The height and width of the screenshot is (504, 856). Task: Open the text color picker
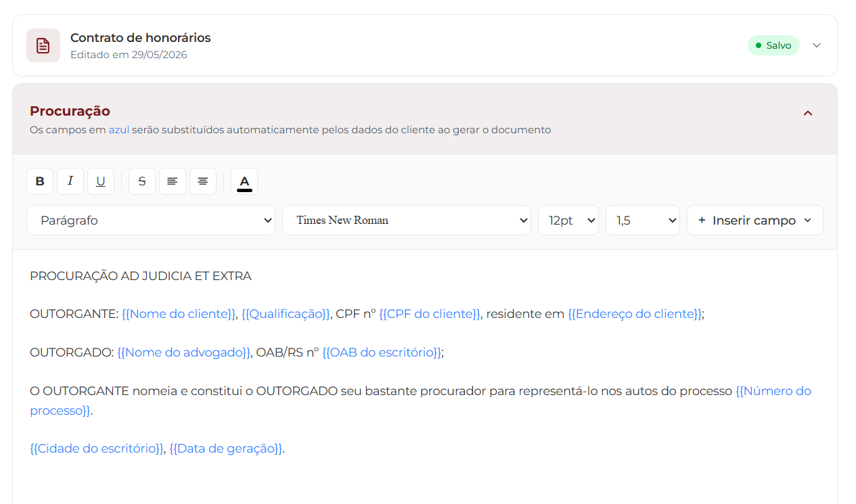[x=244, y=181]
